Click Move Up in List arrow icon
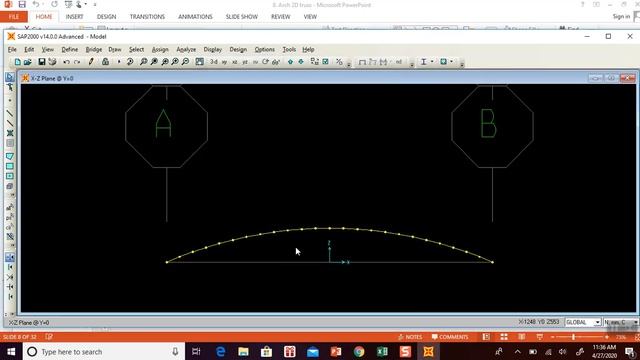The height and width of the screenshot is (360, 640). 290,62
